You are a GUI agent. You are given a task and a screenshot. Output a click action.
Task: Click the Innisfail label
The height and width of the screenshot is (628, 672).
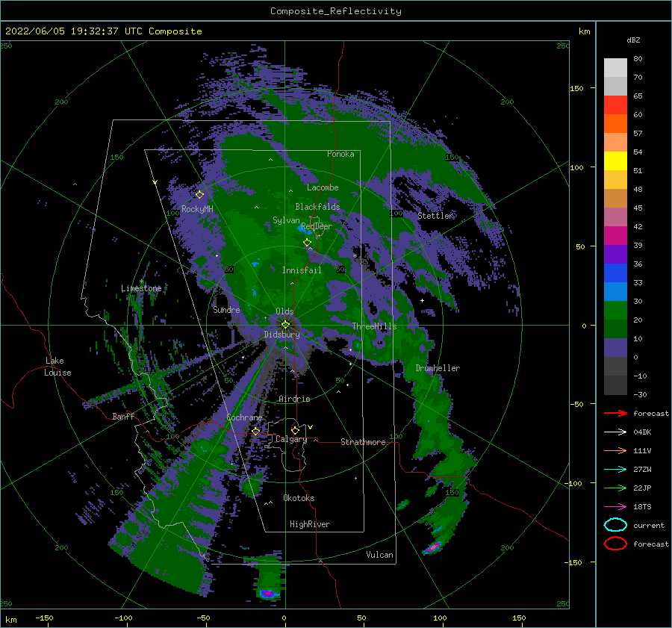point(302,270)
